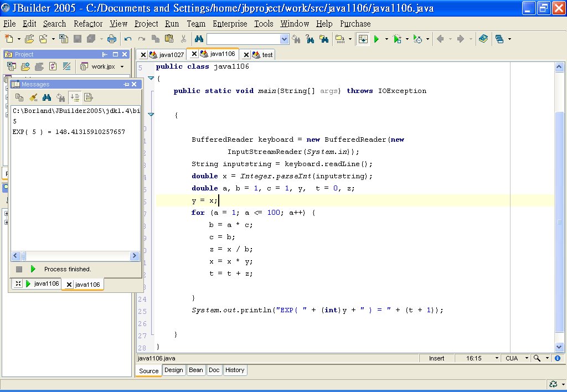Click the Optimize Project stopwatch icon
Image resolution: width=567 pixels, height=392 pixels.
click(x=417, y=39)
